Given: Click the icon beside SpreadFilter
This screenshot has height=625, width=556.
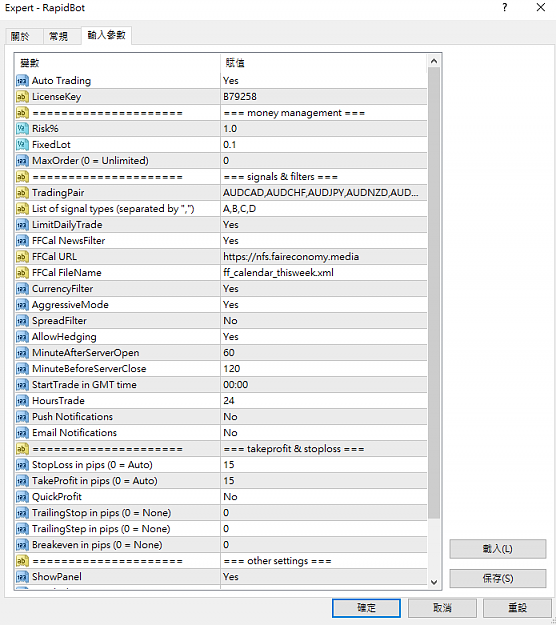Looking at the screenshot, I should click(22, 321).
